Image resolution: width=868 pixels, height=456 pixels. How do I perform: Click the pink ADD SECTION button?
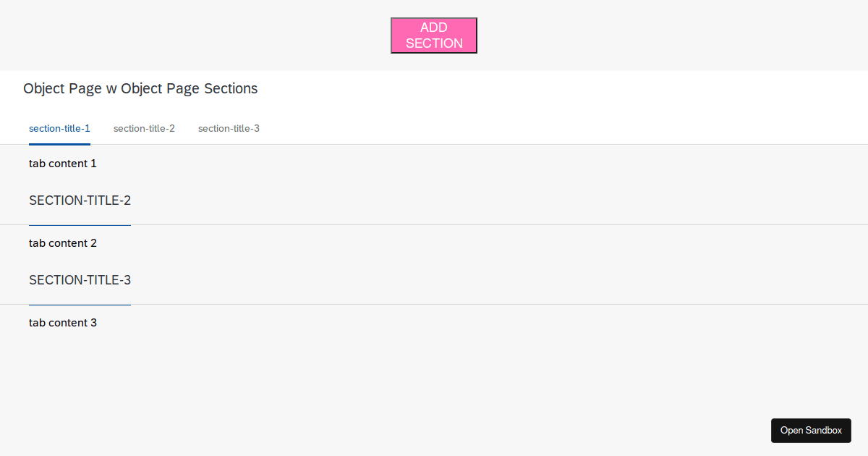coord(433,35)
